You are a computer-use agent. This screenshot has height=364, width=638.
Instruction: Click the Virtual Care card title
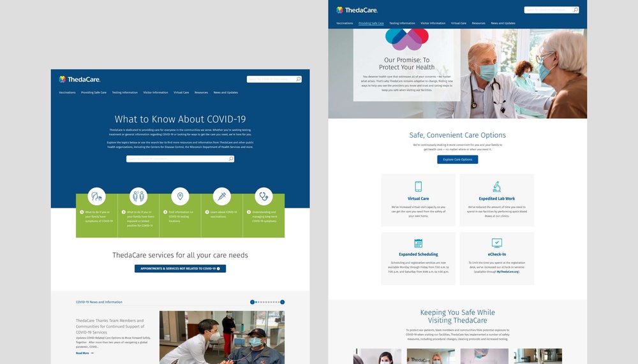click(x=419, y=198)
